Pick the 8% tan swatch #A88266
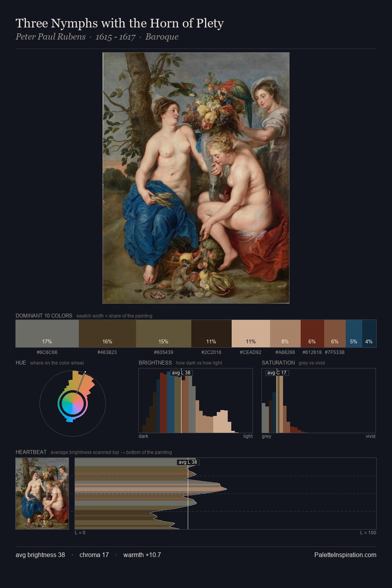 coord(285,334)
